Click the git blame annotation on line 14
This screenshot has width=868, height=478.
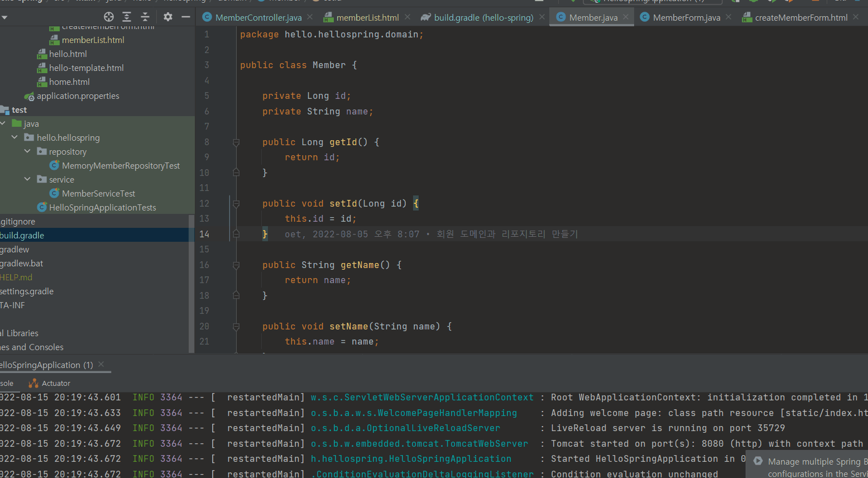point(431,234)
